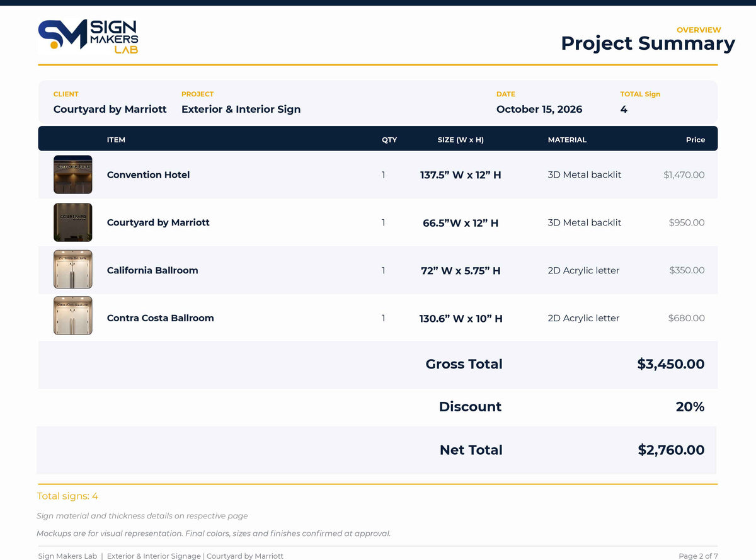Click the size "66.5”W x 12” H"
This screenshot has height=560, width=756.
[461, 223]
